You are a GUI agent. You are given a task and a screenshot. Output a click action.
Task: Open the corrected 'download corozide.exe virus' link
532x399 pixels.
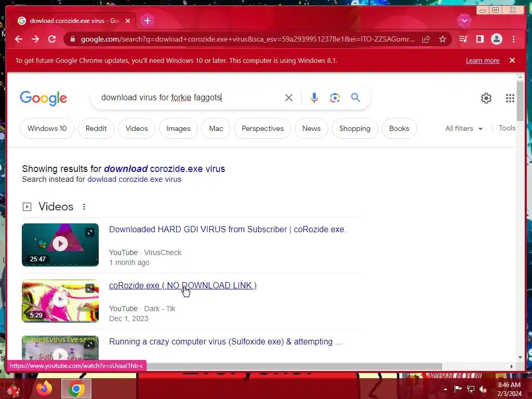tap(165, 169)
